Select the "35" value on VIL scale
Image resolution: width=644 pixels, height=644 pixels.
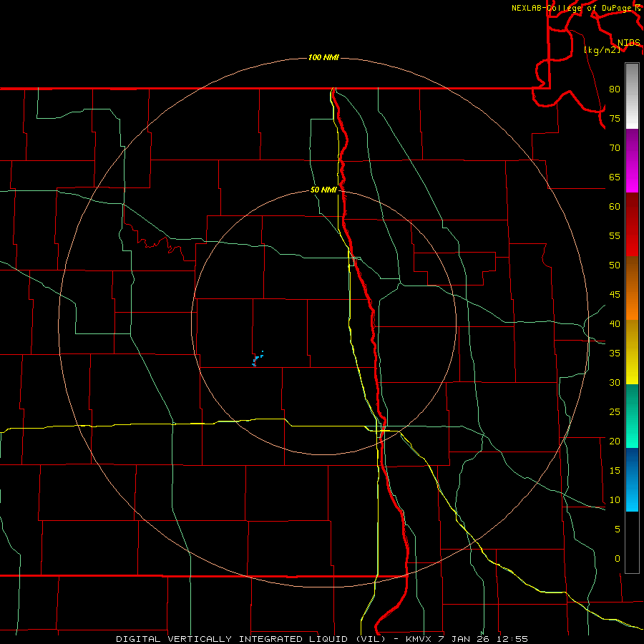(x=615, y=353)
